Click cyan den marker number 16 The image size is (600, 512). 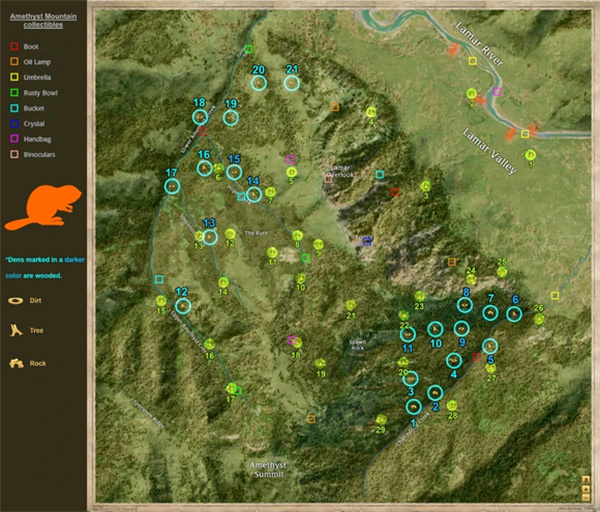coord(205,168)
